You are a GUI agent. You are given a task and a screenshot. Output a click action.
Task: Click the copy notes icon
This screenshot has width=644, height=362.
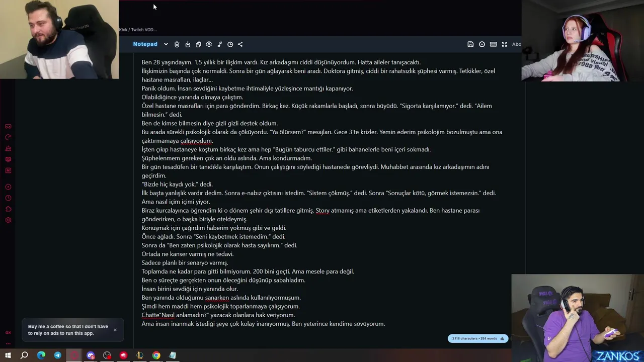[198, 44]
